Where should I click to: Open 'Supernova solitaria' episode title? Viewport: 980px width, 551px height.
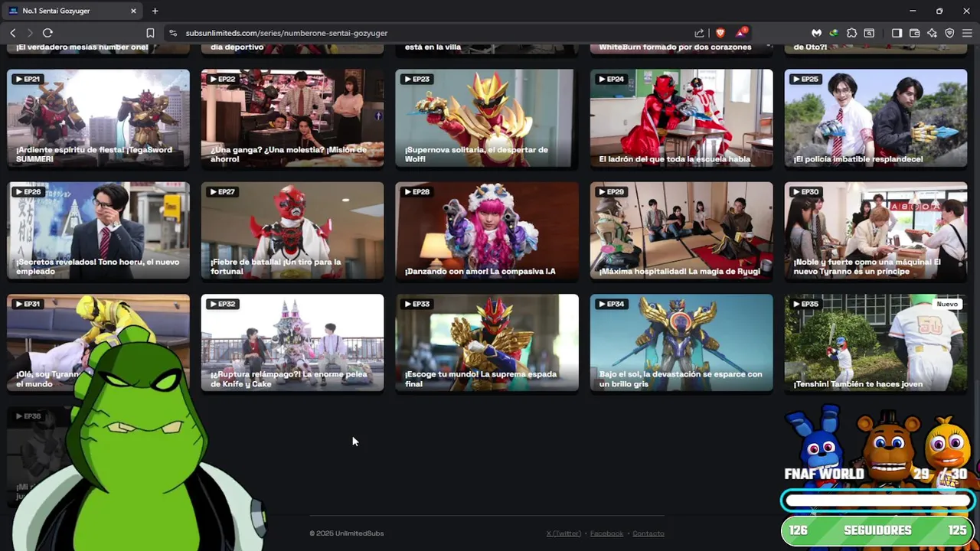click(476, 154)
